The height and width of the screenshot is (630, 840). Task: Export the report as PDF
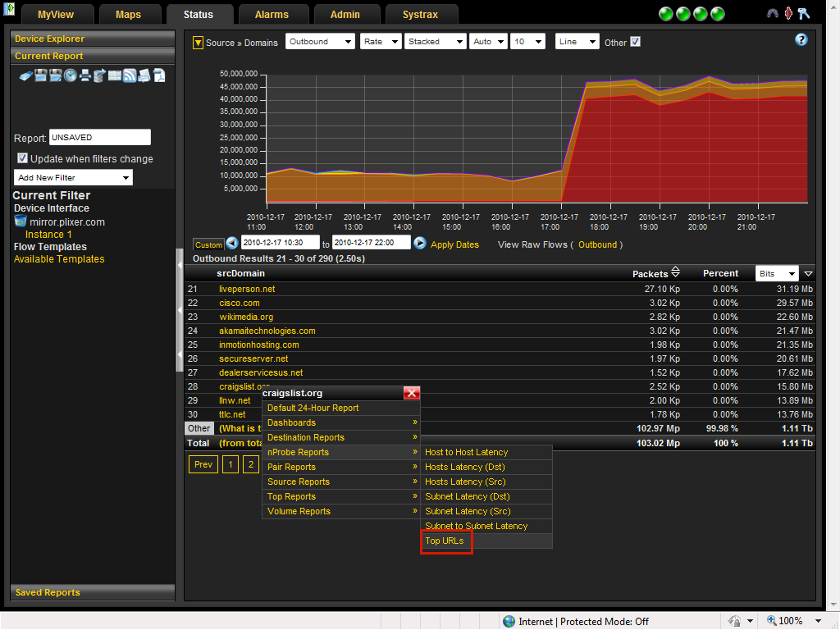tap(159, 75)
